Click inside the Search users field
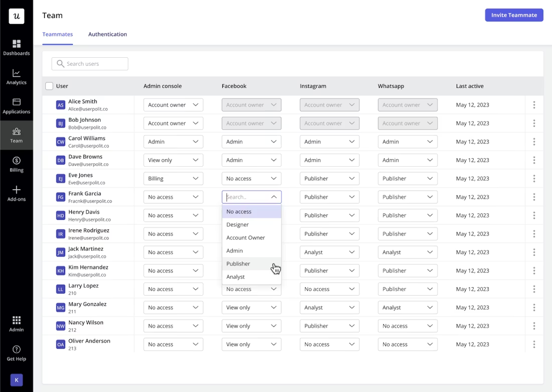The image size is (552, 392). coord(89,64)
